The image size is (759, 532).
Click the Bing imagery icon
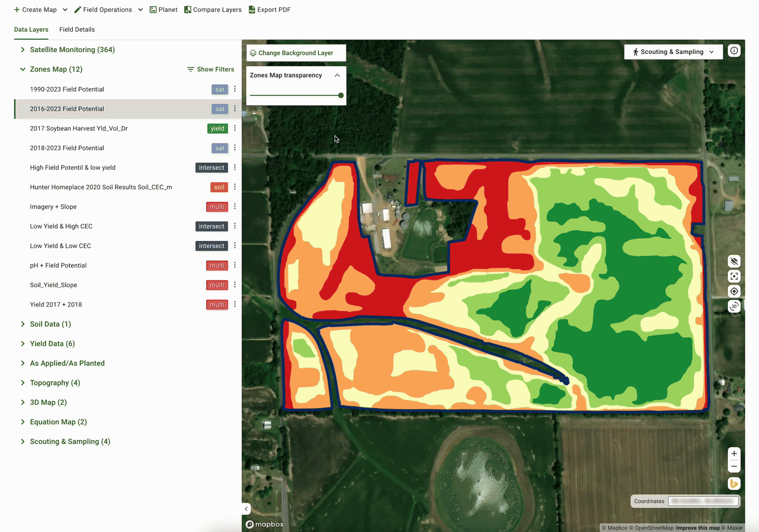click(x=734, y=484)
